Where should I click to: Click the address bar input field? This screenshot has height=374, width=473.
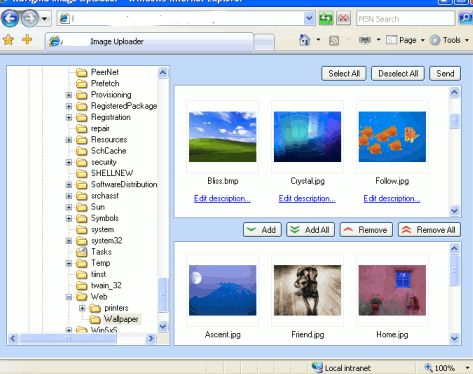pyautogui.click(x=186, y=19)
